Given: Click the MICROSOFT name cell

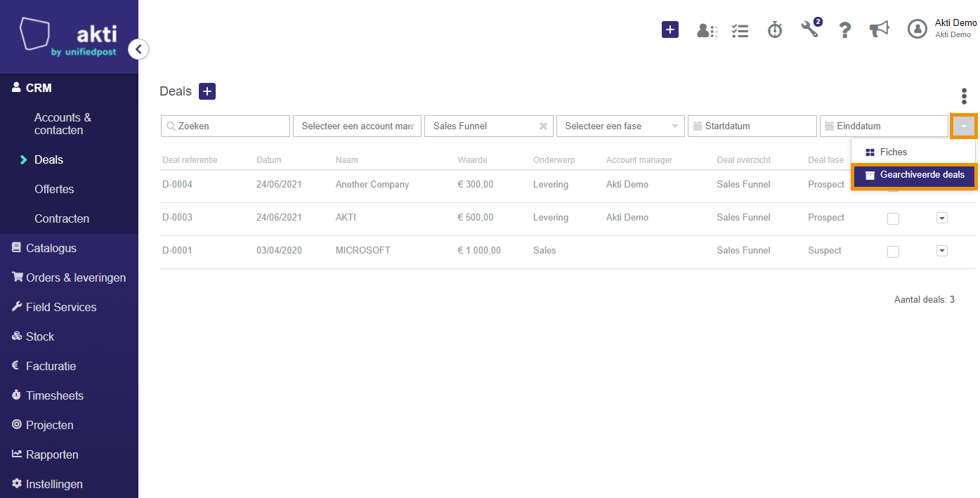Looking at the screenshot, I should (x=363, y=251).
